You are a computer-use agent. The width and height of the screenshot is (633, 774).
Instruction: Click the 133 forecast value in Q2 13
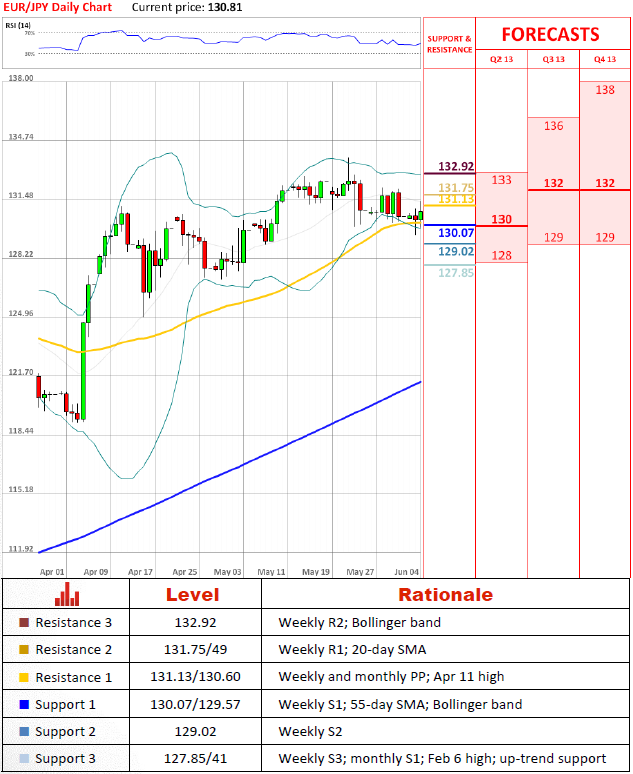(x=502, y=180)
